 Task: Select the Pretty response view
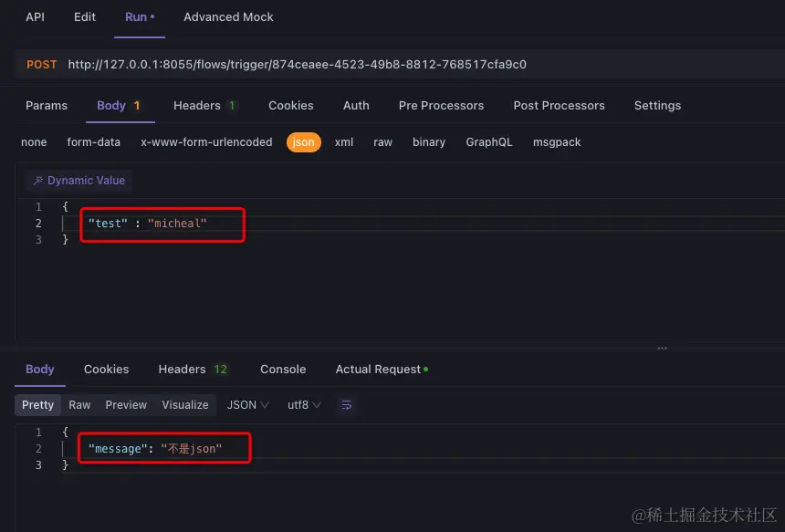pos(37,405)
